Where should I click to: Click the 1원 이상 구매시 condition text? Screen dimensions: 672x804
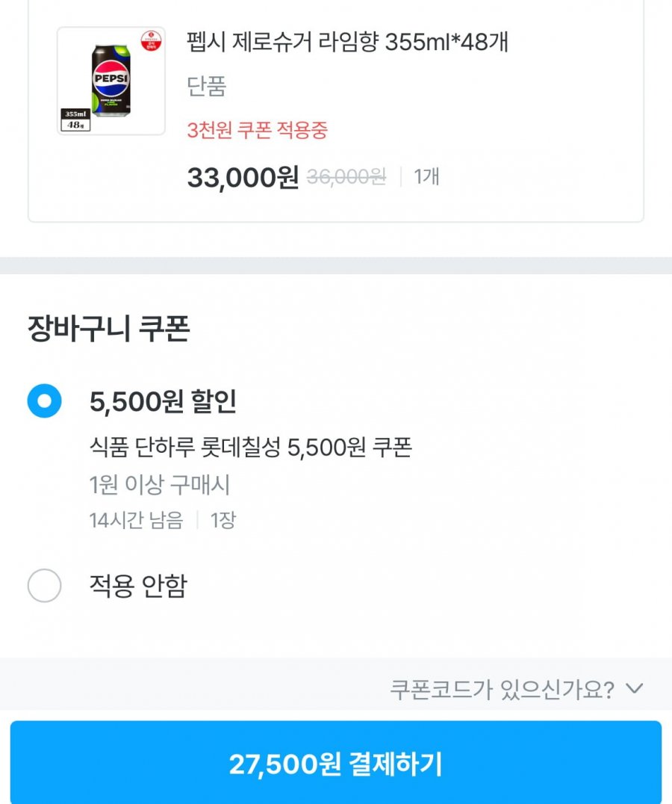point(160,486)
